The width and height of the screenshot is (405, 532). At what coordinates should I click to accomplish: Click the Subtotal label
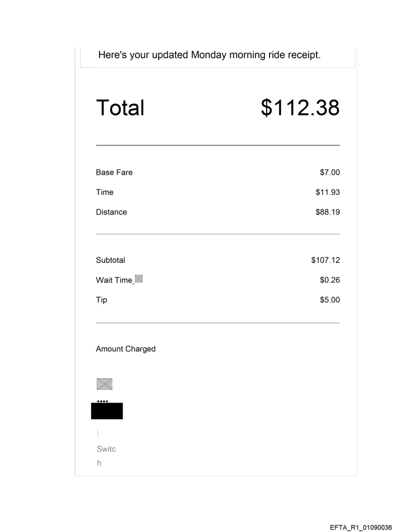pyautogui.click(x=110, y=260)
